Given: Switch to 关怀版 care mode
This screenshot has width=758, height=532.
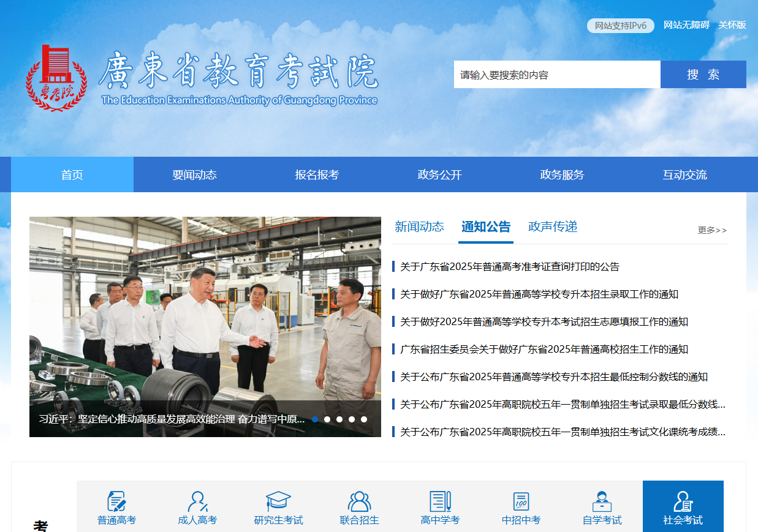Looking at the screenshot, I should tap(732, 25).
